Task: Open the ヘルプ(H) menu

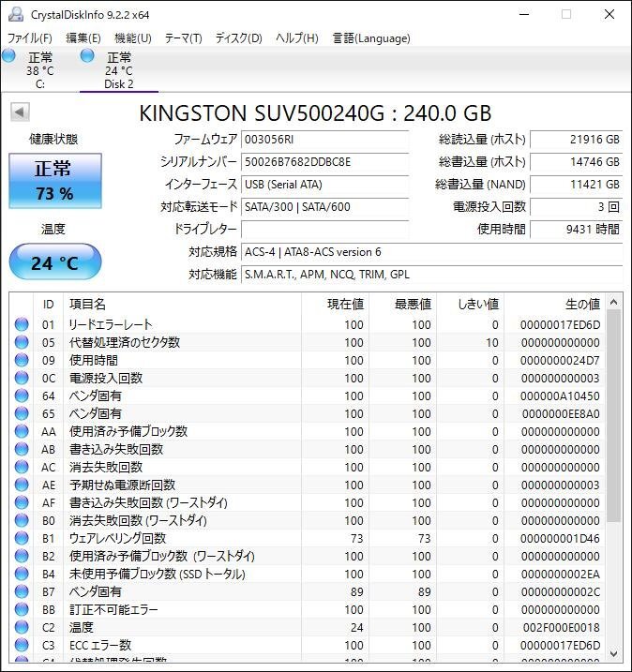Action: pos(297,38)
